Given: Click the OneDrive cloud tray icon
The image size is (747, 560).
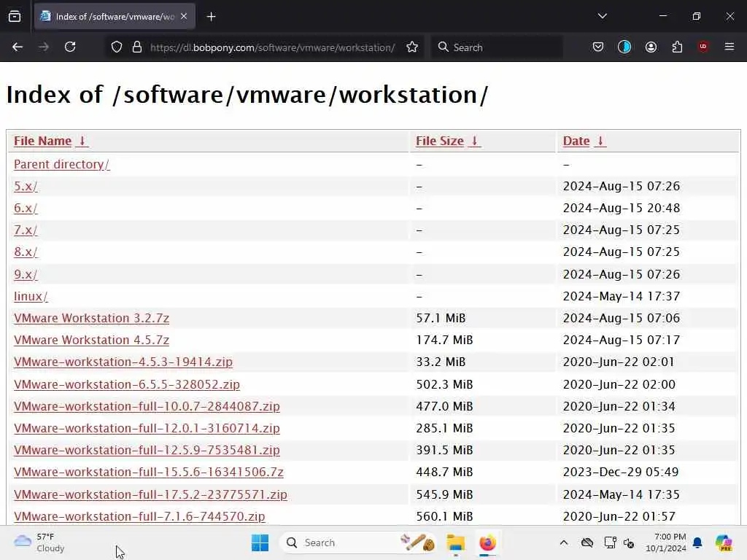Looking at the screenshot, I should [587, 542].
